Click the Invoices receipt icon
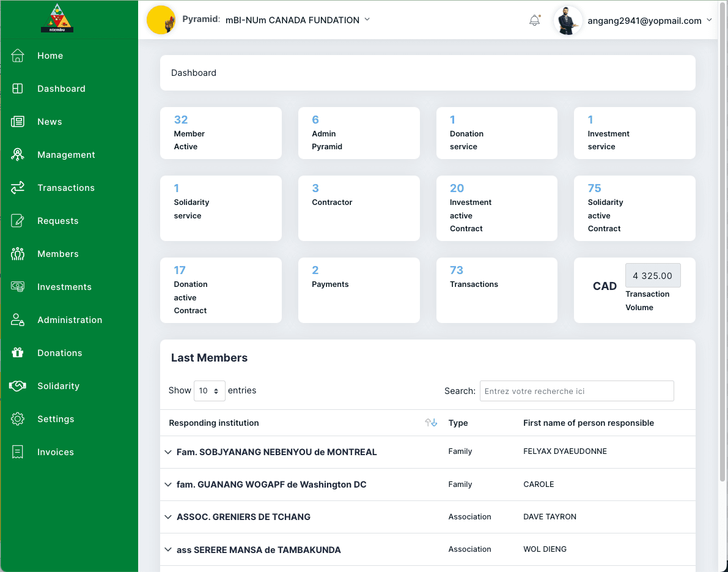 [18, 452]
